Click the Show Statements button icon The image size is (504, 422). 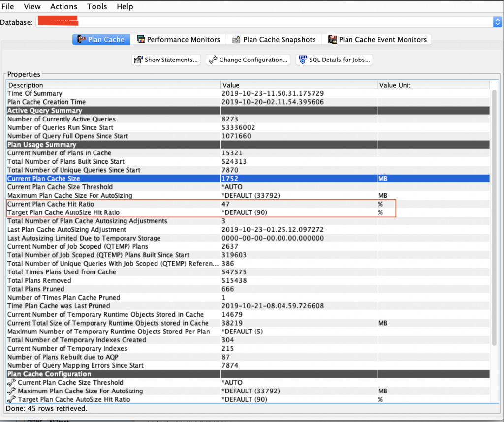(138, 60)
